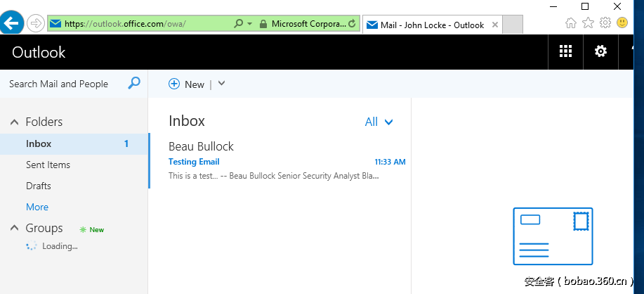
Task: Open the Drafts folder
Action: coord(39,186)
